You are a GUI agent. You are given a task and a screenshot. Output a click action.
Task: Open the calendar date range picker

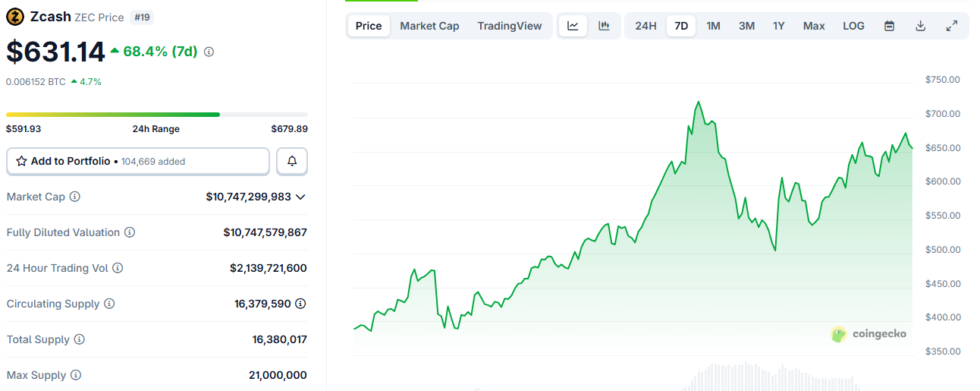(890, 26)
